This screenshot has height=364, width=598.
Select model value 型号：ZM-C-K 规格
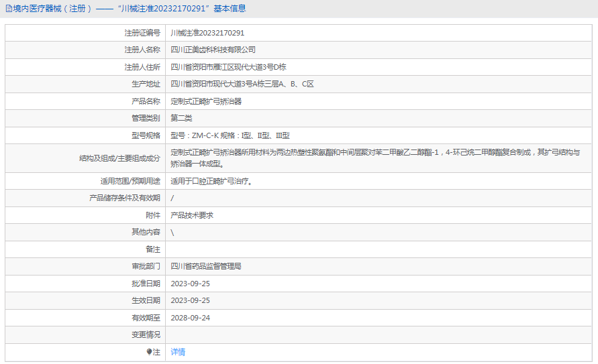point(230,135)
